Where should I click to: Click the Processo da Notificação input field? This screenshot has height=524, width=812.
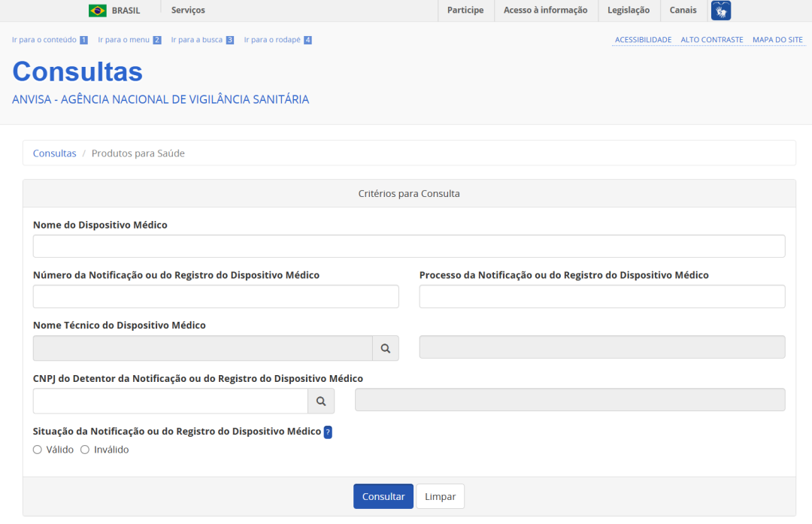[x=601, y=297]
